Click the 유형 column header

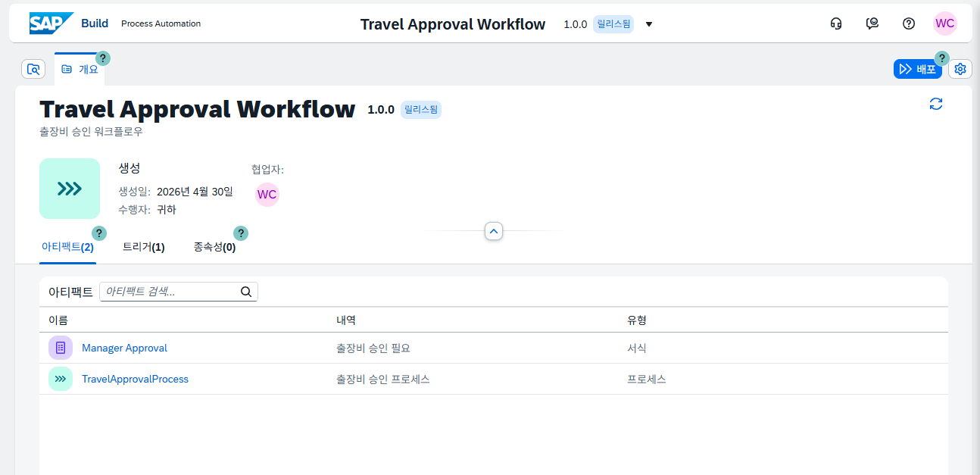click(x=637, y=320)
